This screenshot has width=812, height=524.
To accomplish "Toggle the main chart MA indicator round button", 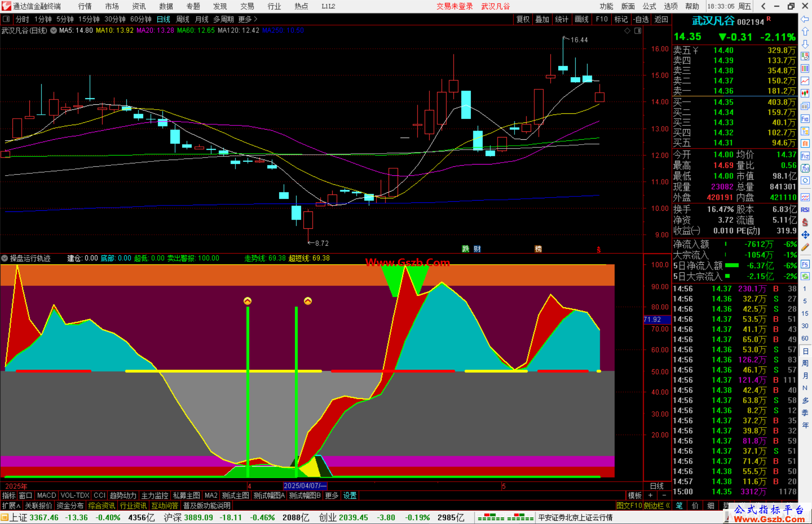I will pyautogui.click(x=54, y=30).
